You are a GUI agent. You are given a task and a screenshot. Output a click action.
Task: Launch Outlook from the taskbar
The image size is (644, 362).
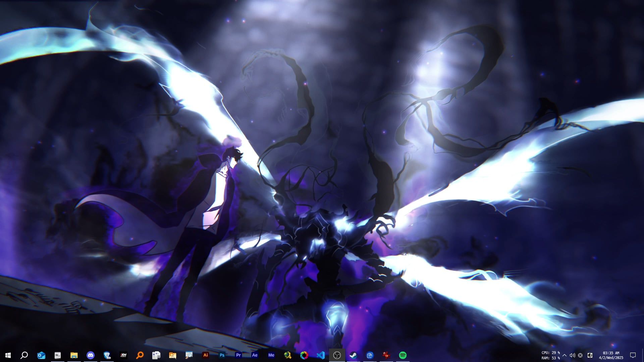point(41,355)
